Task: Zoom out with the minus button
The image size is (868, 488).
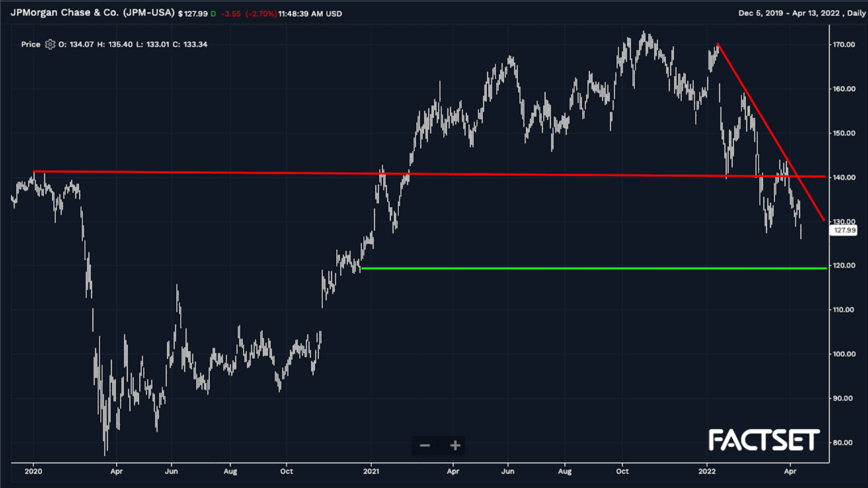Action: click(425, 445)
